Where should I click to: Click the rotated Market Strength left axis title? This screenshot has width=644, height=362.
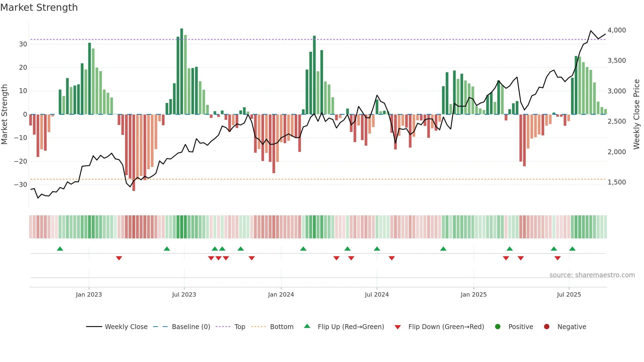click(4, 114)
